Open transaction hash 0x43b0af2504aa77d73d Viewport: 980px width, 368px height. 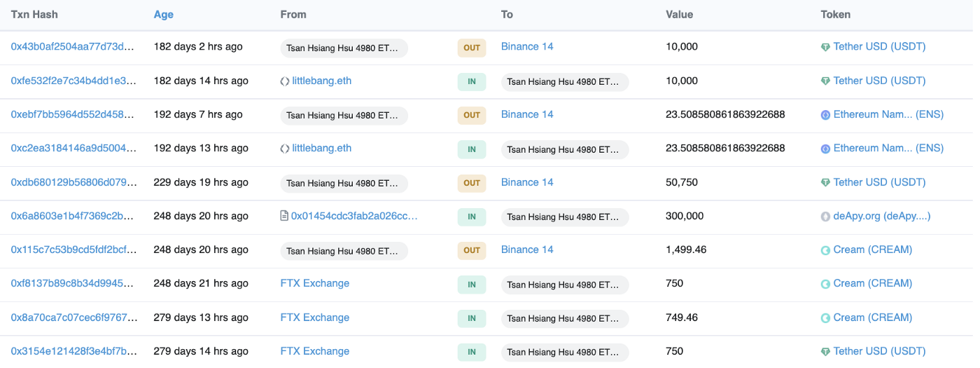click(72, 46)
